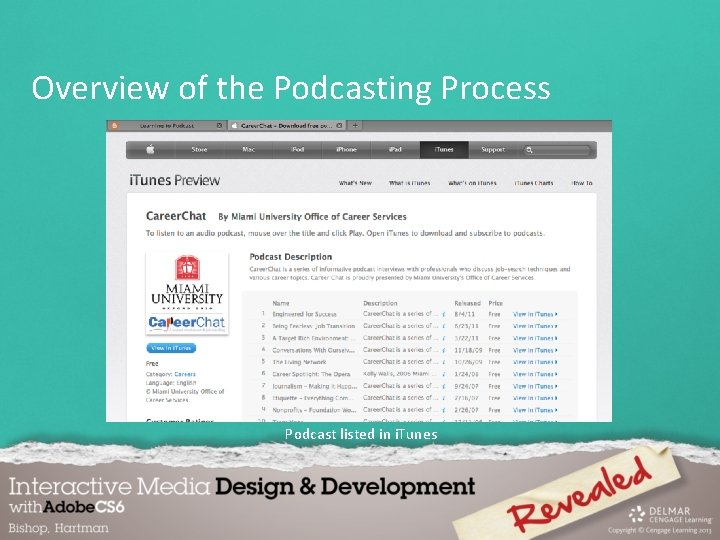The width and height of the screenshot is (720, 540).
Task: Open the iTunes Charts link
Action: [534, 183]
